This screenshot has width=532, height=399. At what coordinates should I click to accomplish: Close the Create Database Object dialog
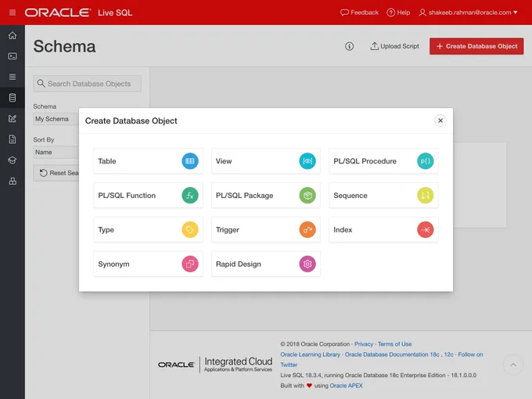coord(440,120)
